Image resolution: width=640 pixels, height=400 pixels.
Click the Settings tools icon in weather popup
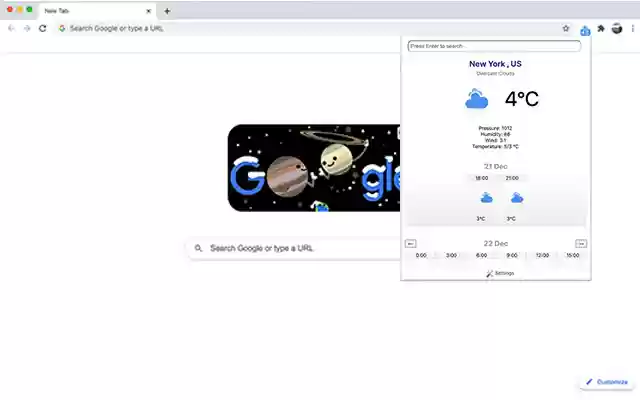tap(490, 273)
